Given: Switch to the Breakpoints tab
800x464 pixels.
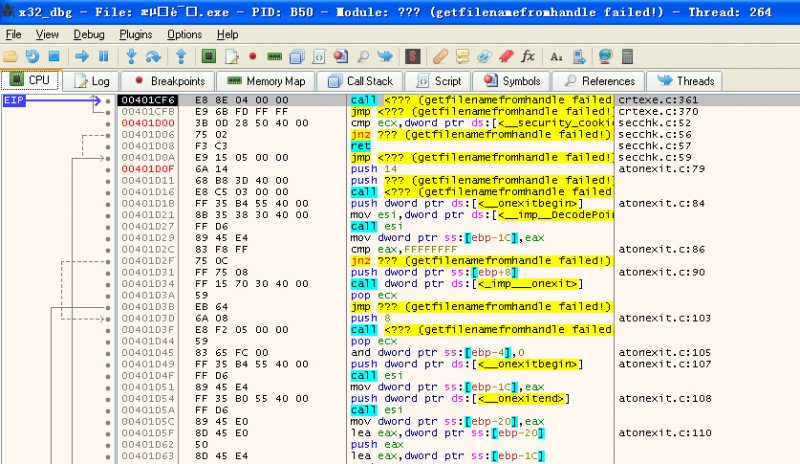Looking at the screenshot, I should coord(167,81).
